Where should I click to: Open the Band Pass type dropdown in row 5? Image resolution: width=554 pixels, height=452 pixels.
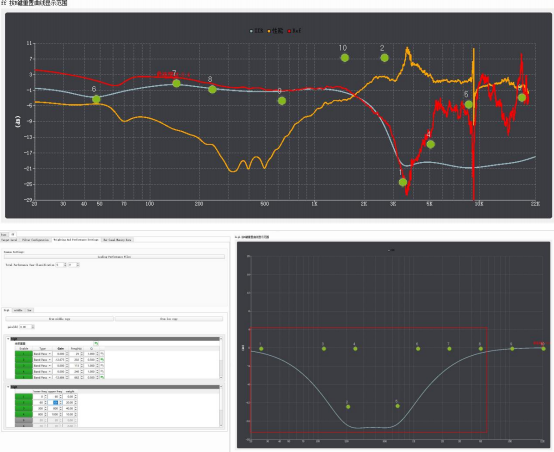pyautogui.click(x=42, y=377)
